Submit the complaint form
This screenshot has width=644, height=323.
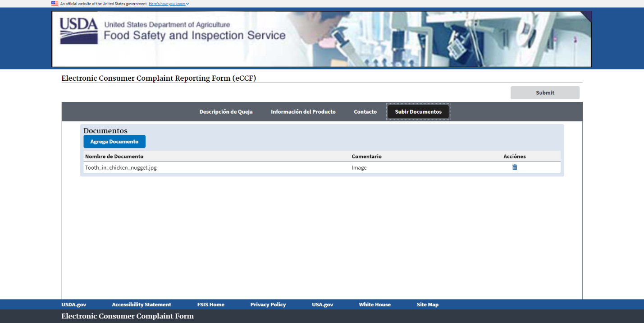coord(545,92)
